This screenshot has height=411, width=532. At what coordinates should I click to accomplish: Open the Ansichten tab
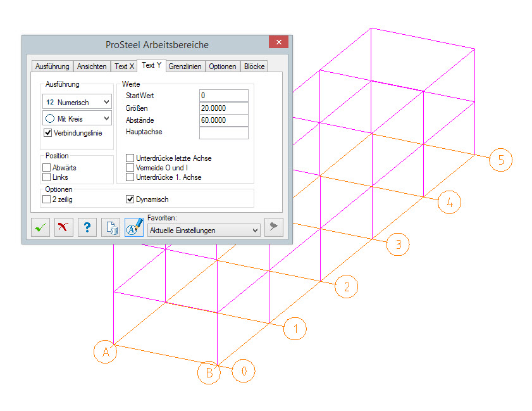coord(92,66)
